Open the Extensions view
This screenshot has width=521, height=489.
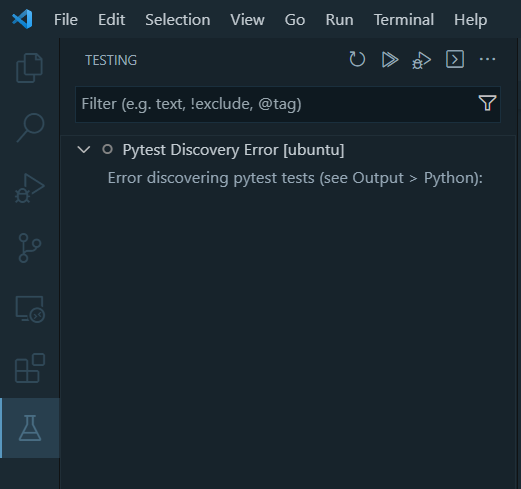[30, 368]
